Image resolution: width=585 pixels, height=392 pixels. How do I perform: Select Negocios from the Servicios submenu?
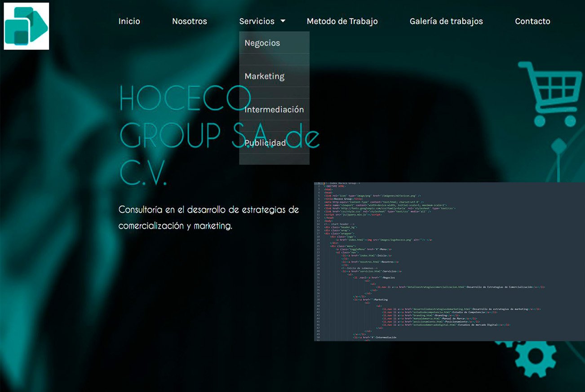(x=262, y=43)
